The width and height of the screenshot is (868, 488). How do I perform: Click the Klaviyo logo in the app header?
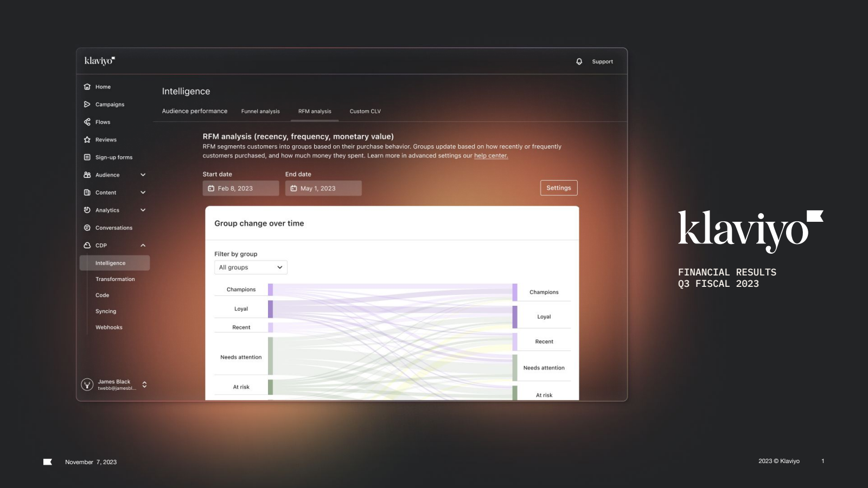[100, 61]
